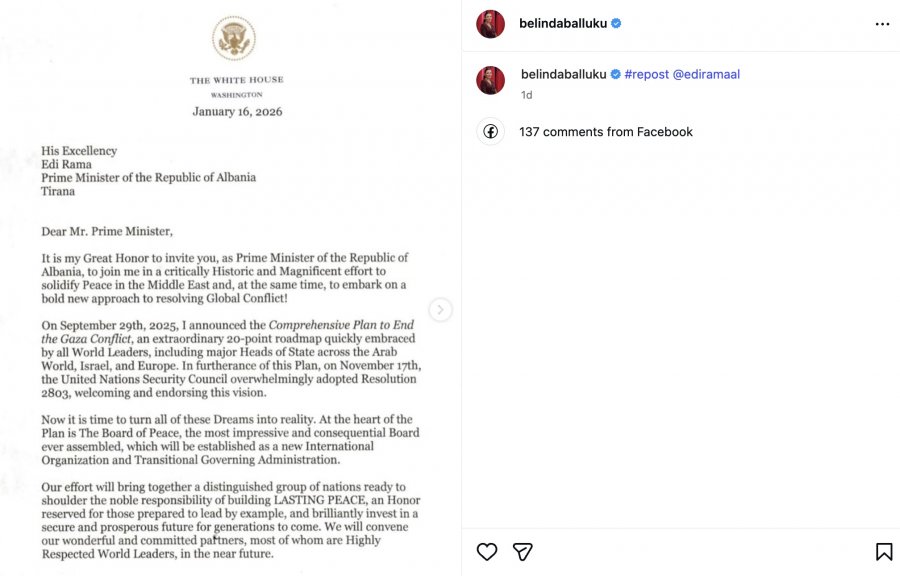Open belindaballuku avatar beside the caption
This screenshot has height=576, width=900.
tap(490, 80)
